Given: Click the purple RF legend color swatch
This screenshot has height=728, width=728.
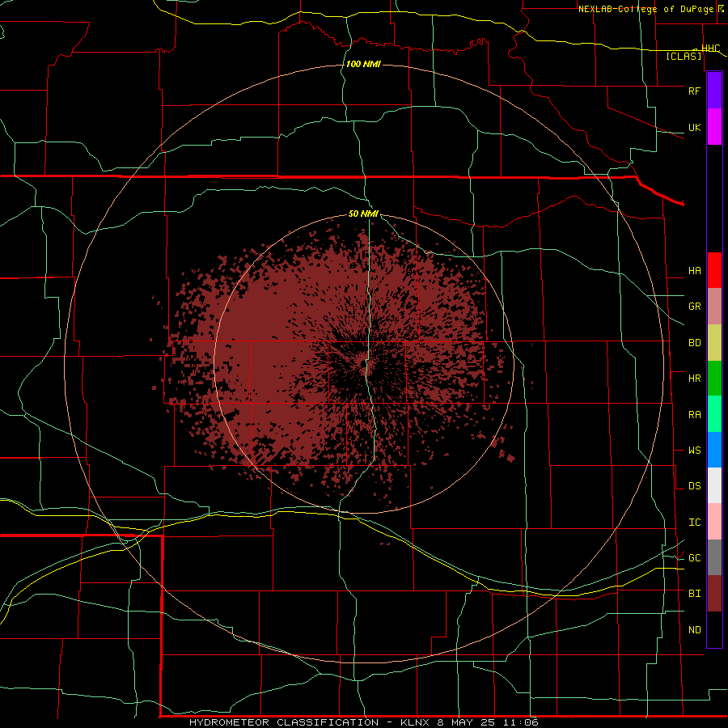Looking at the screenshot, I should click(x=714, y=91).
